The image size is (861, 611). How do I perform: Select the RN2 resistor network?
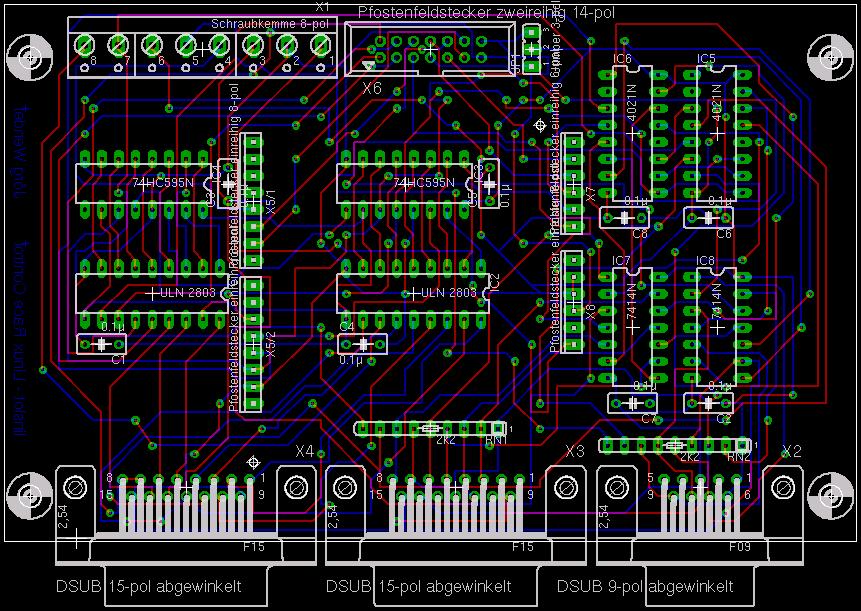(x=675, y=445)
